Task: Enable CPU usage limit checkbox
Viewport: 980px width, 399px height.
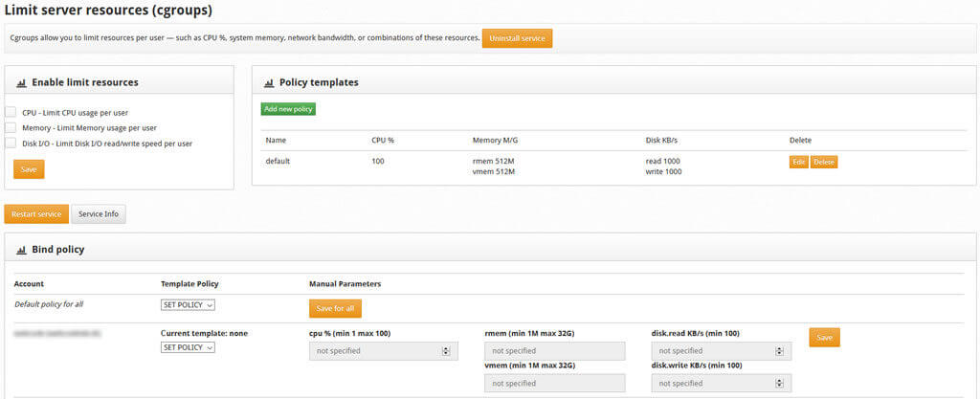Action: 11,112
